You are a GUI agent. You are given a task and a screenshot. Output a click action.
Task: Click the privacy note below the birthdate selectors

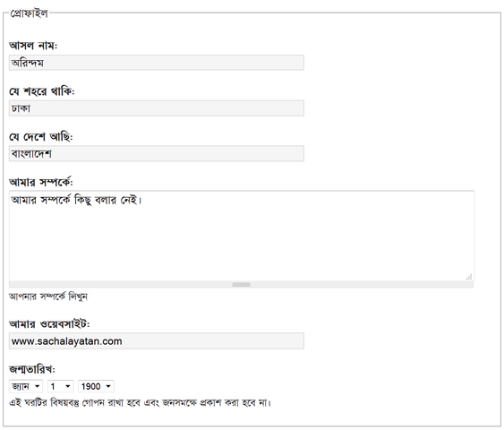[141, 402]
